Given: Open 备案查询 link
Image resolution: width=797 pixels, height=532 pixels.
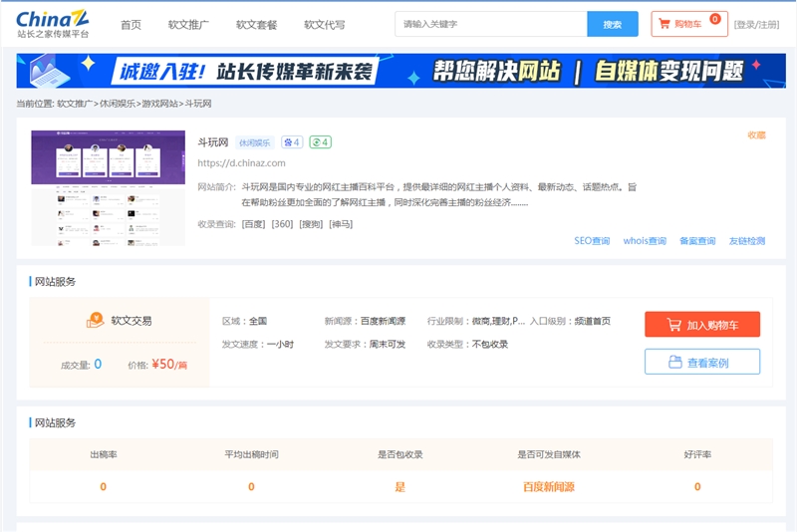Looking at the screenshot, I should pyautogui.click(x=697, y=241).
